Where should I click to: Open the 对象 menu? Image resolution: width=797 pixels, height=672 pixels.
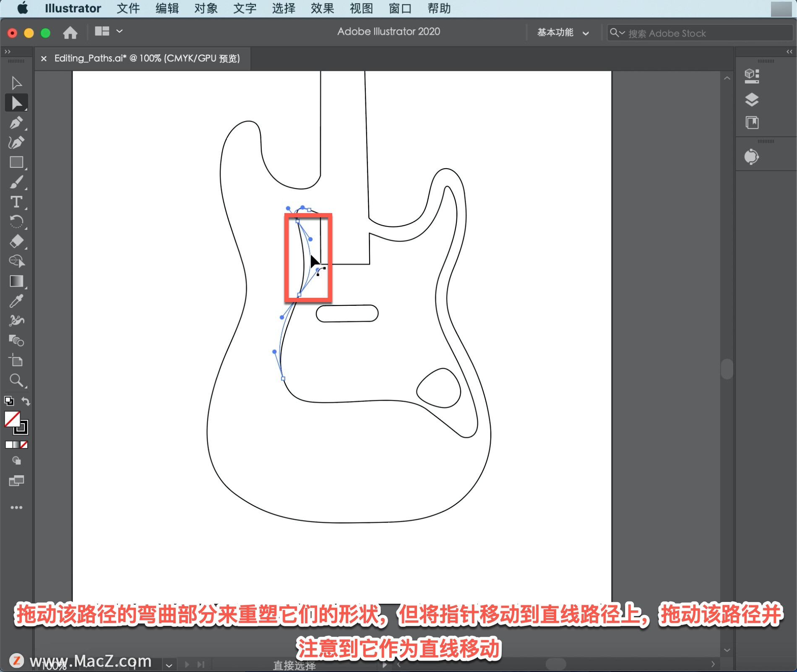tap(206, 8)
